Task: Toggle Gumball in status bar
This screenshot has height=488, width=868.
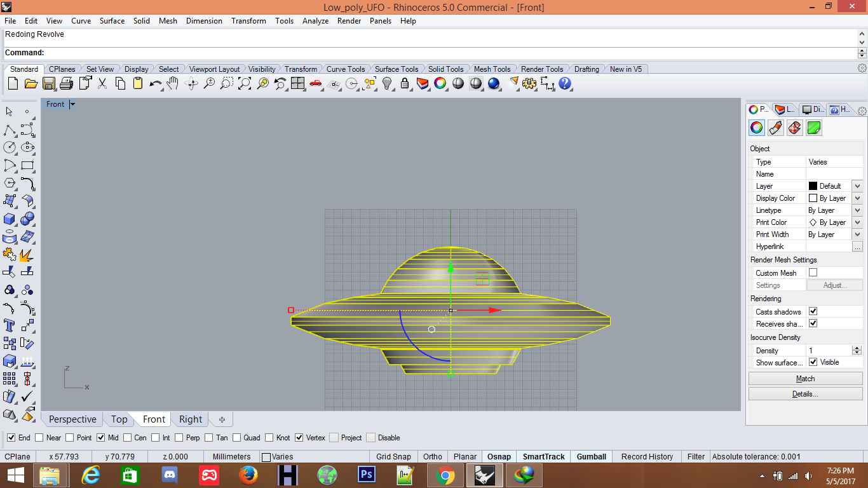Action: coord(592,457)
